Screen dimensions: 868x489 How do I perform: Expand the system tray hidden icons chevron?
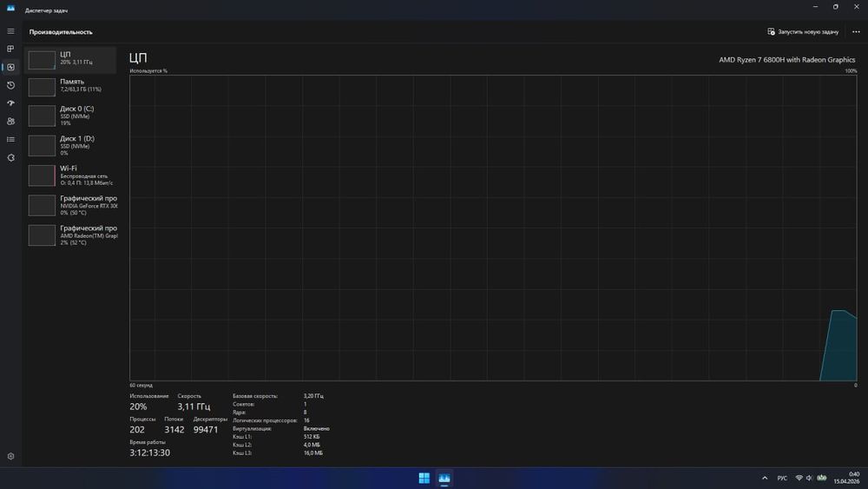tap(765, 478)
